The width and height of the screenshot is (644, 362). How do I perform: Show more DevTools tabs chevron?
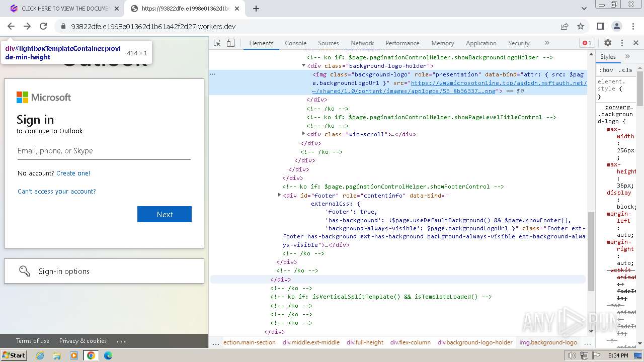coord(547,43)
